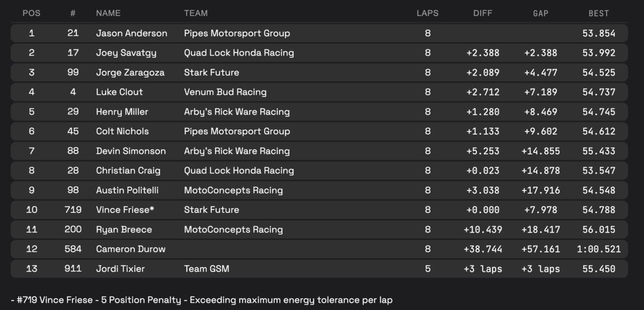Click the BEST column header

[x=598, y=13]
